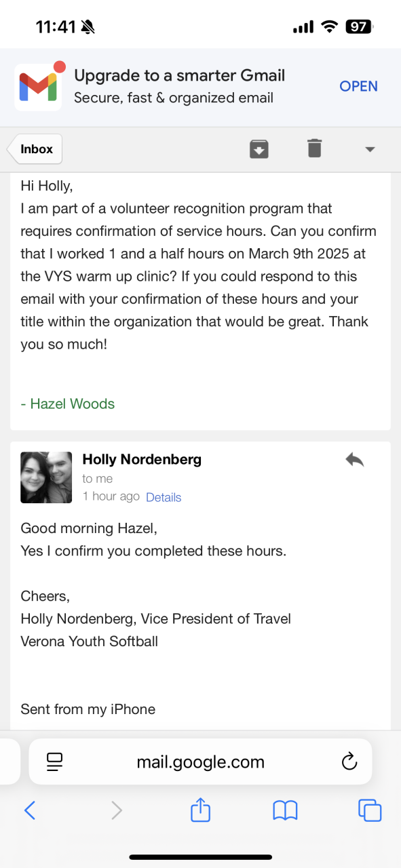Screen dimensions: 401x868
Task: Tap OPEN to upgrade Gmail
Action: [x=358, y=86]
